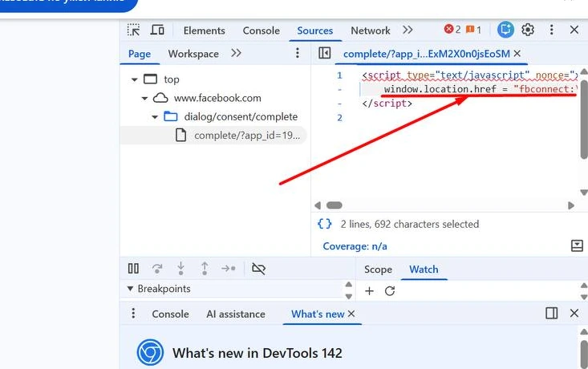Click the window.location.href code line
The height and width of the screenshot is (369, 588).
[480, 89]
